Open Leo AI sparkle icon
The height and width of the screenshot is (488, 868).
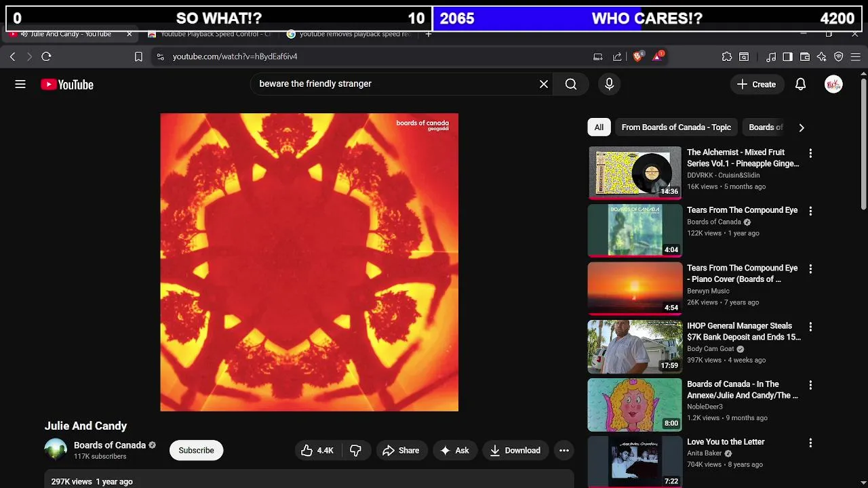[x=822, y=57]
